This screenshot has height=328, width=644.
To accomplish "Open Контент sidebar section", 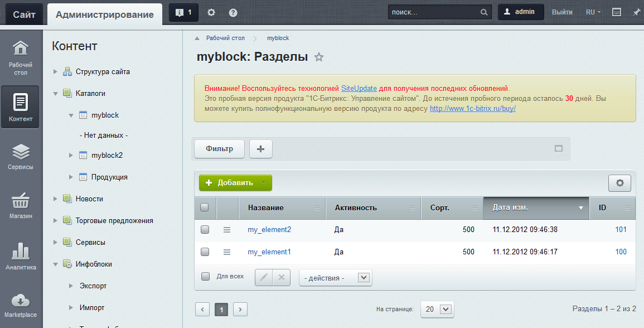I will 21,107.
